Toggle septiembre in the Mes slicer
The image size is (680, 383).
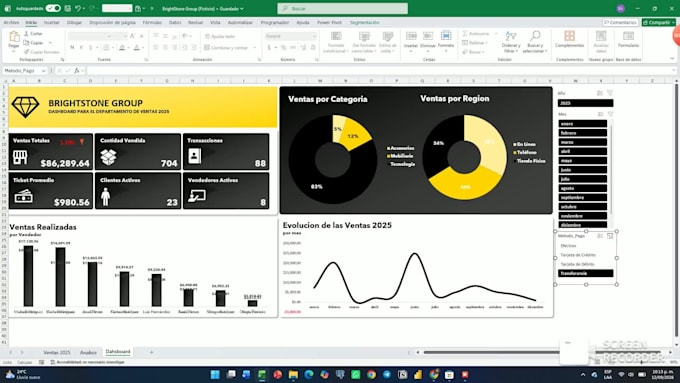point(582,197)
